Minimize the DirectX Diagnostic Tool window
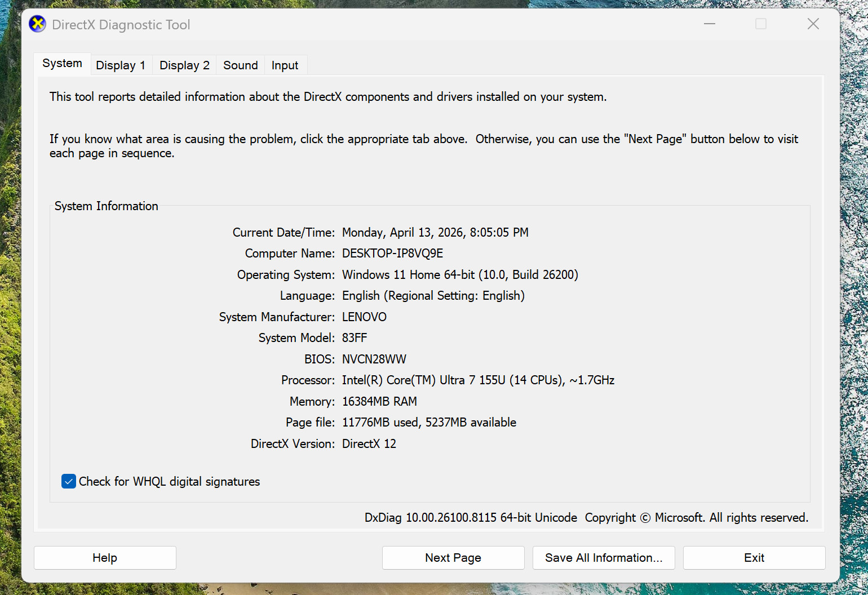 [710, 24]
